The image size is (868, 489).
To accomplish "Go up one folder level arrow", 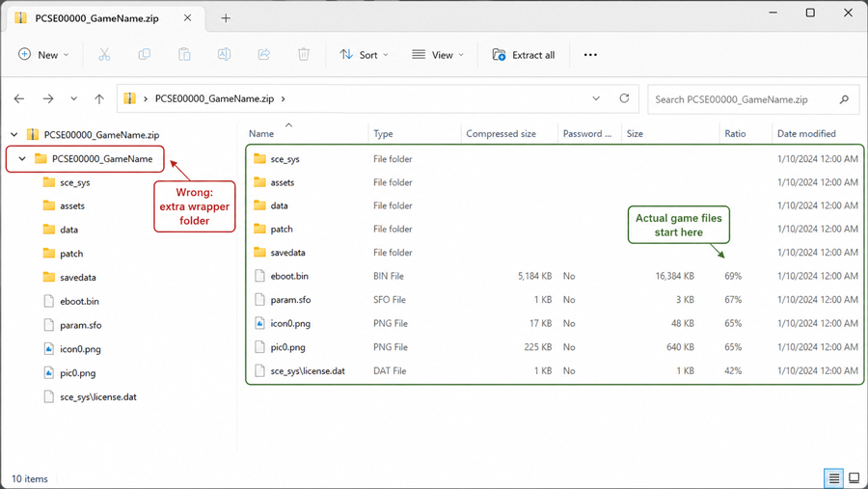I will [x=99, y=98].
